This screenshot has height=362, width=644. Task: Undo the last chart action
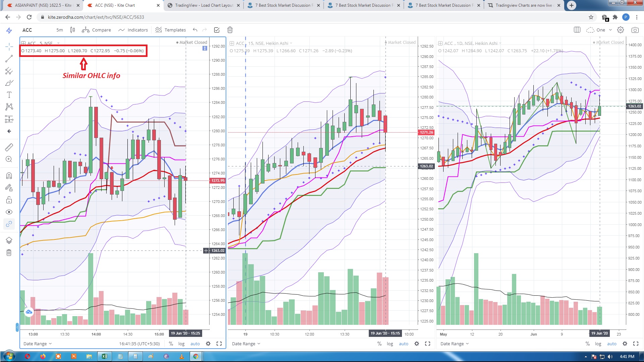(x=195, y=30)
